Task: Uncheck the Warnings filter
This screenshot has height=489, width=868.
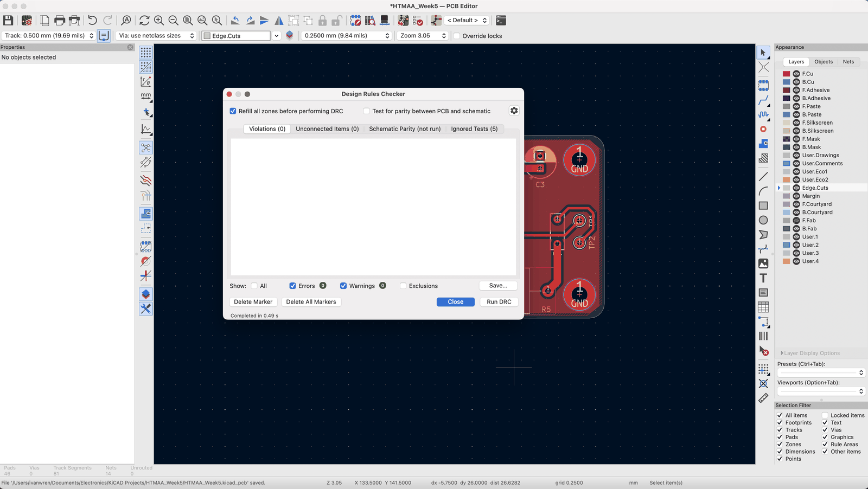Action: (x=343, y=286)
